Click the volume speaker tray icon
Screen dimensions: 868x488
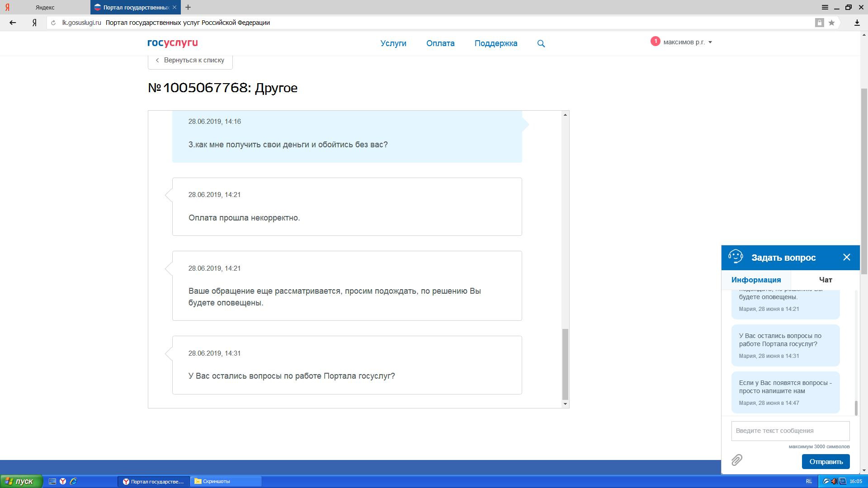pyautogui.click(x=834, y=481)
